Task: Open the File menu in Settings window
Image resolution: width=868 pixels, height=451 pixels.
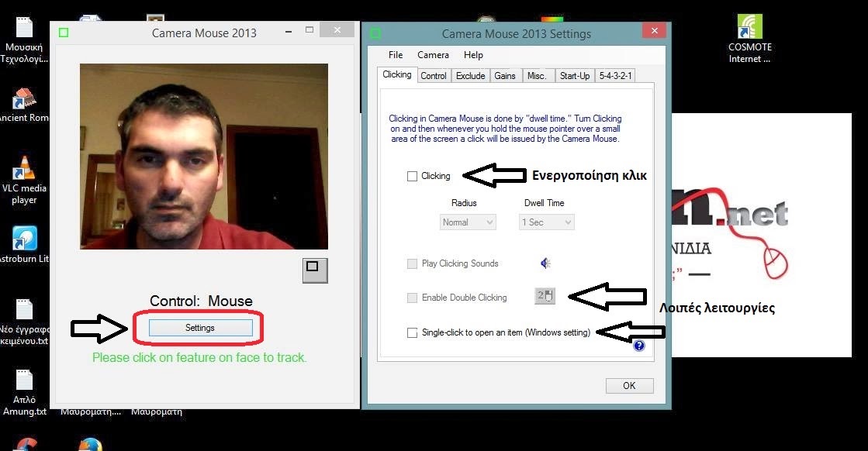Action: coord(396,55)
